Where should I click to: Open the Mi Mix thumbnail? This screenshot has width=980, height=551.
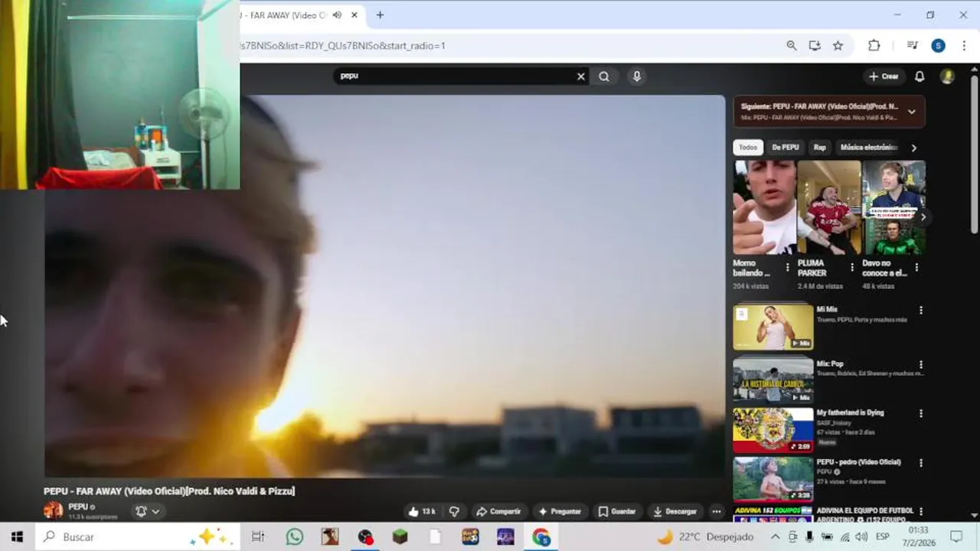click(x=773, y=327)
